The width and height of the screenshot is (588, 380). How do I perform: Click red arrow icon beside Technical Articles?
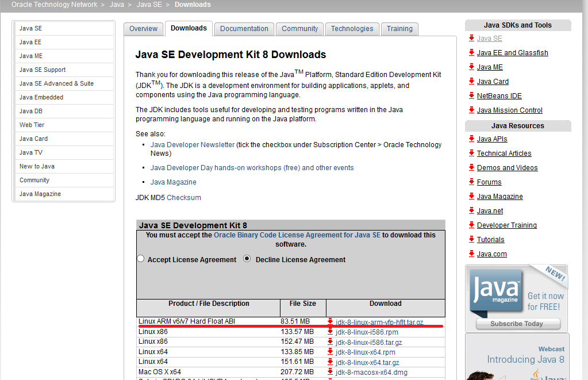472,153
